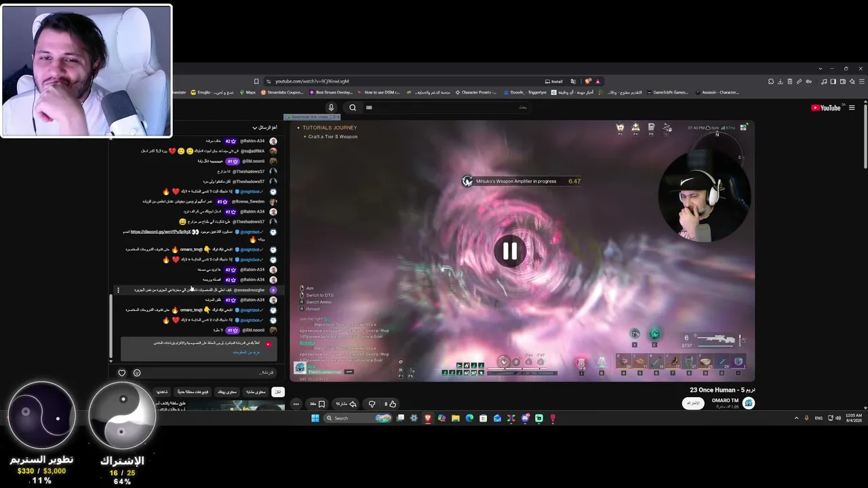The image size is (868, 488).
Task: Open the more actions ellipsis under video
Action: click(296, 404)
